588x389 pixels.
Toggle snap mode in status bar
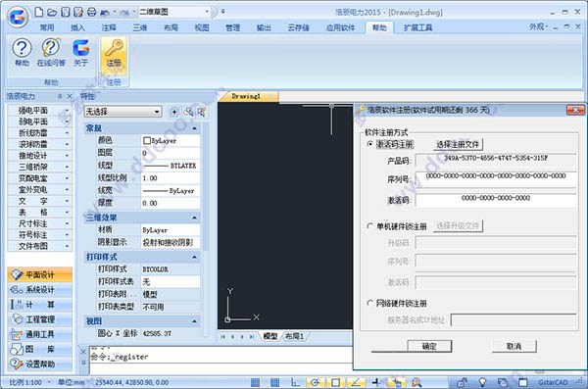(x=255, y=382)
